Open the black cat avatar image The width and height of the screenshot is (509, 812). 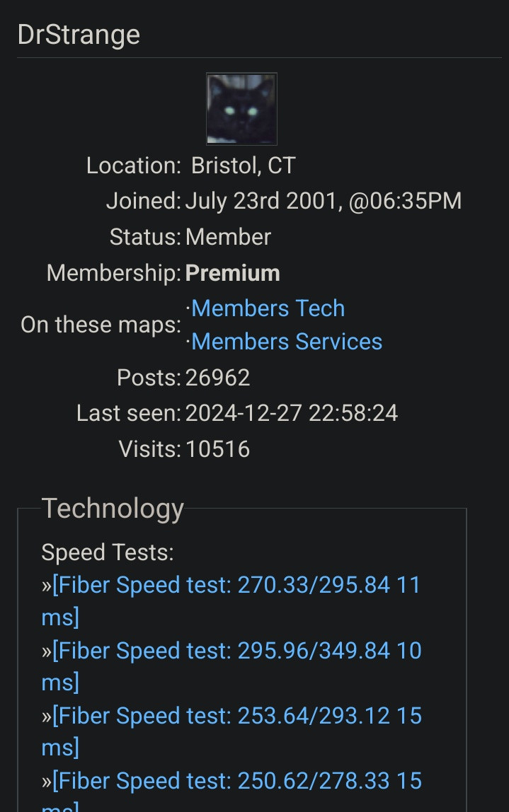(x=241, y=109)
